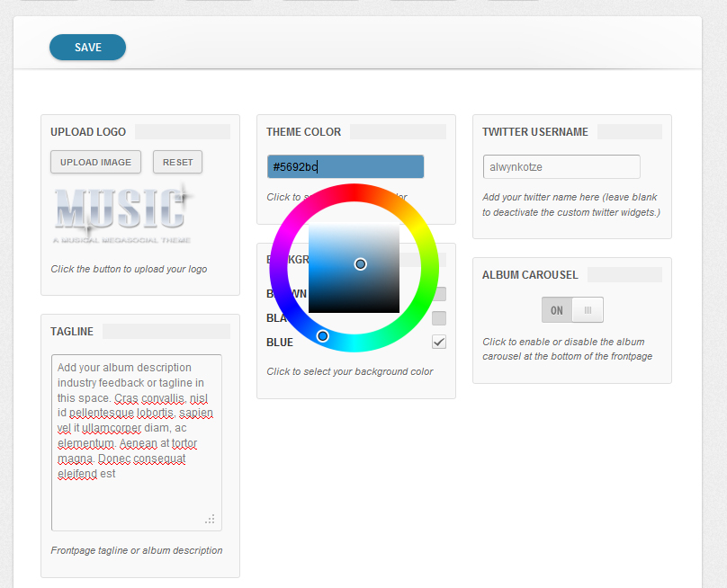
Task: Focus the Twitter username field
Action: click(x=561, y=167)
